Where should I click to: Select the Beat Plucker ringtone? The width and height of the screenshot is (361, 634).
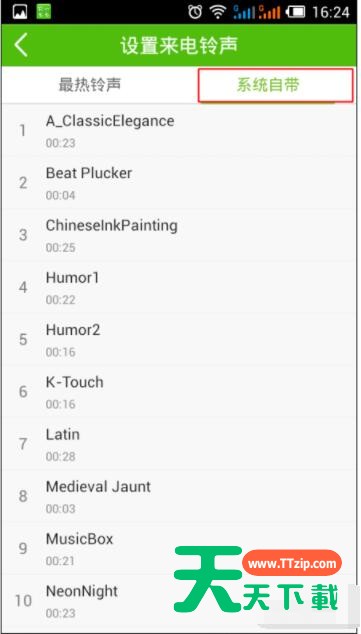(180, 183)
